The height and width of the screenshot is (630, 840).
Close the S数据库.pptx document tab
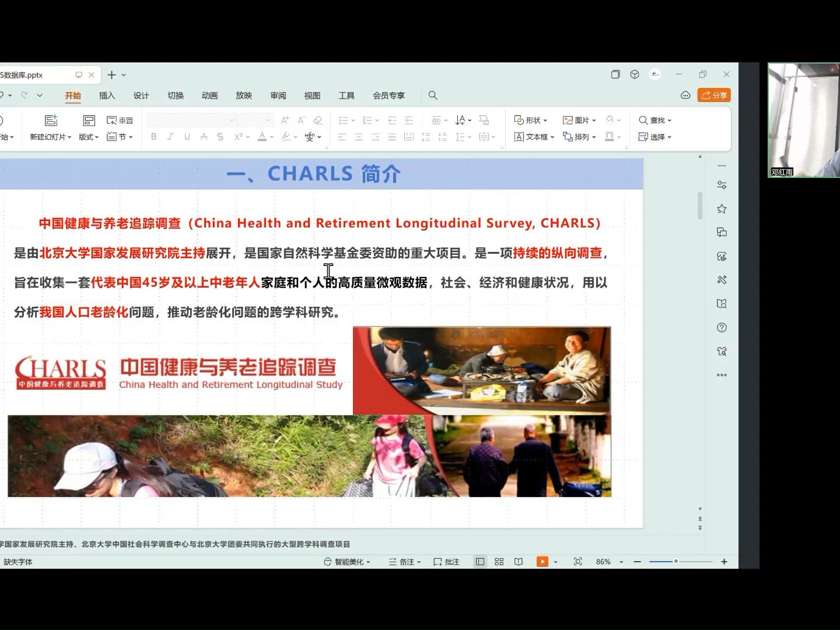point(92,75)
